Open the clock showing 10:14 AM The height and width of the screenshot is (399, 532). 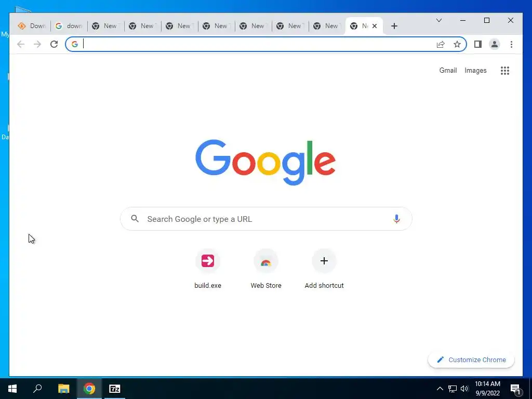point(487,389)
